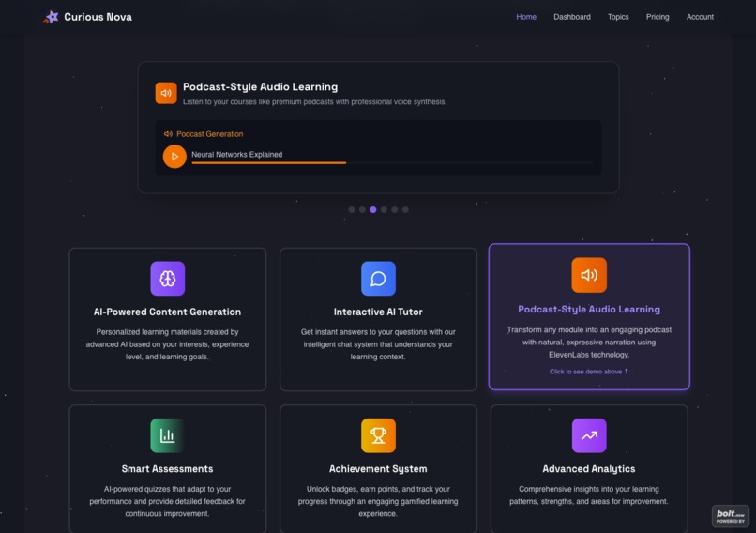Open the Topics nav link
Viewport: 756px width, 533px height.
pyautogui.click(x=618, y=17)
